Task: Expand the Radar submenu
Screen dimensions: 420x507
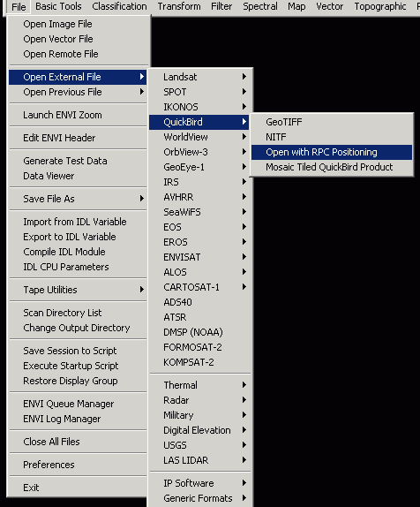Action: [199, 400]
